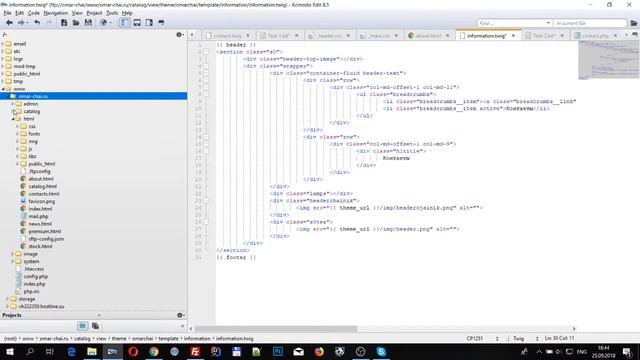640x360 pixels.
Task: Click the Focus mode toolbar icon
Action: 162,23
